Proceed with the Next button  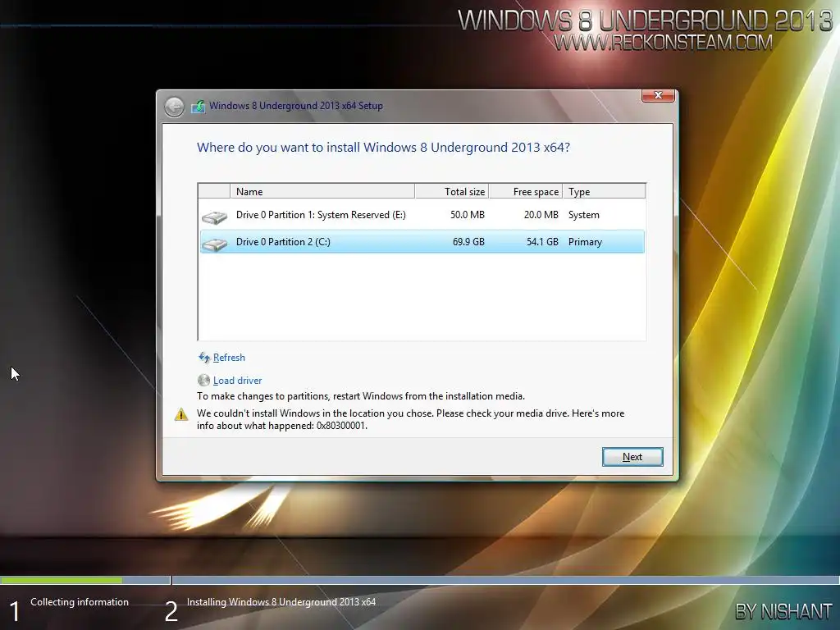[x=632, y=457]
